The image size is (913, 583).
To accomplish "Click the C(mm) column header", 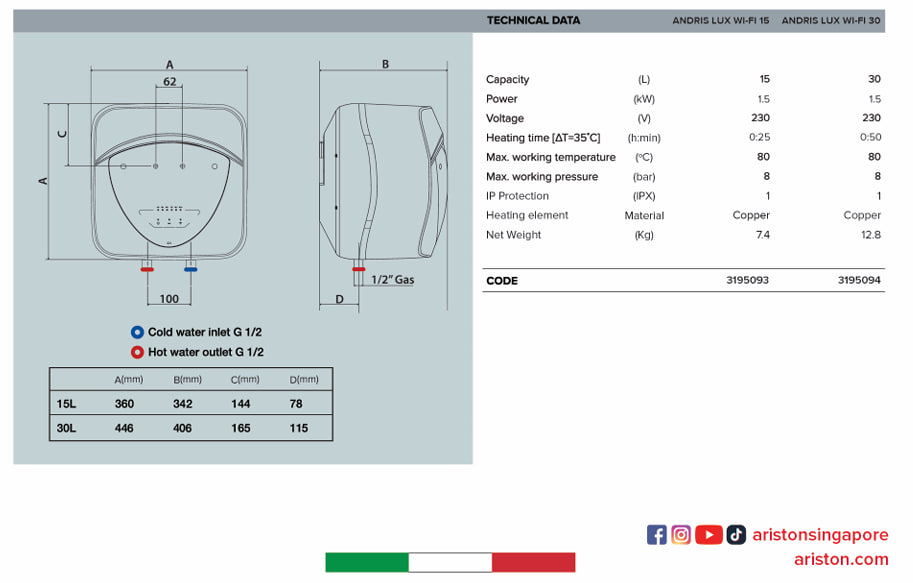I will click(245, 380).
